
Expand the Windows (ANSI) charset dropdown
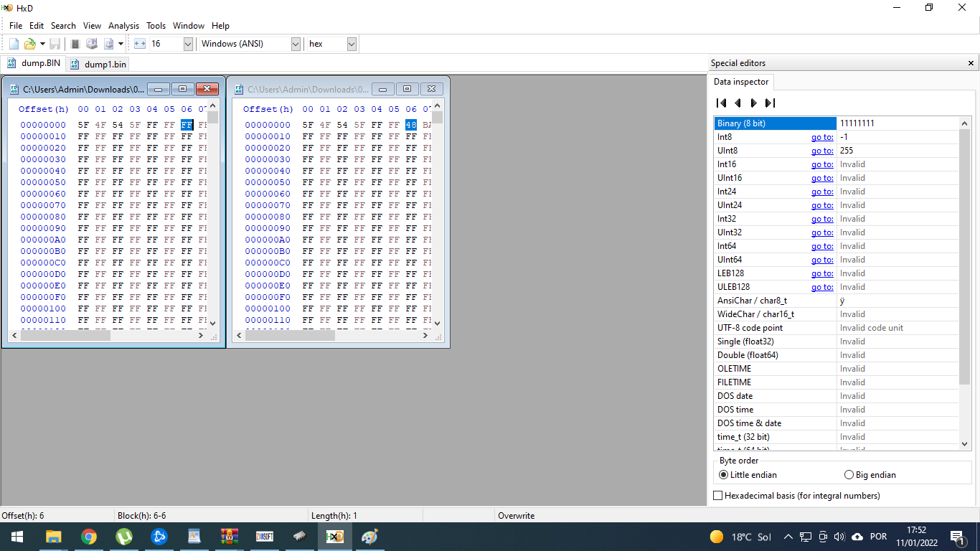coord(296,44)
